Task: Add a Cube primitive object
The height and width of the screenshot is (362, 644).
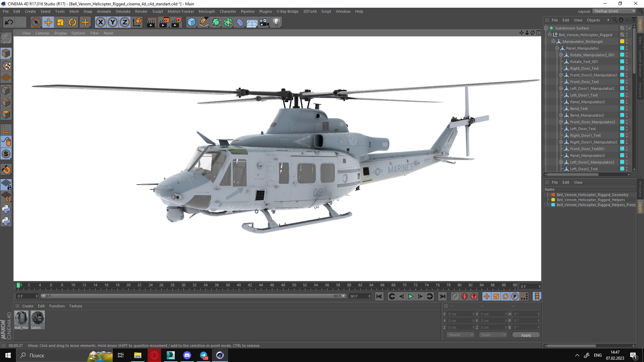Action: pos(192,22)
